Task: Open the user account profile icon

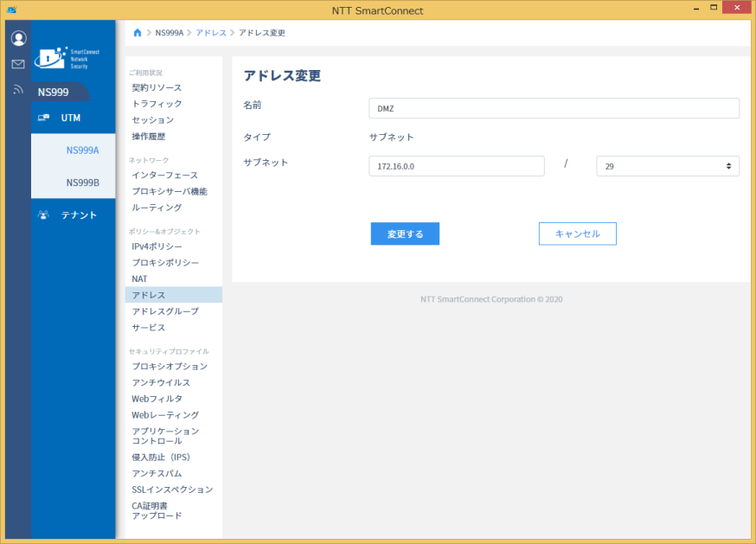Action: click(x=19, y=38)
